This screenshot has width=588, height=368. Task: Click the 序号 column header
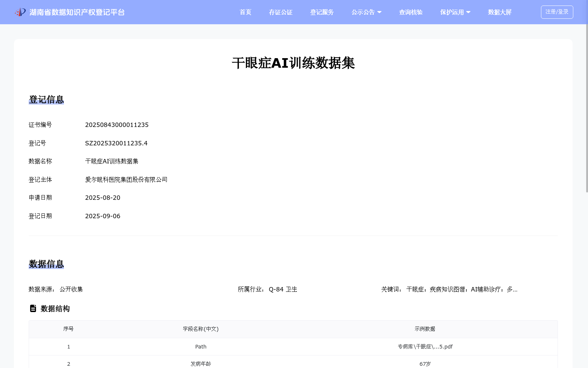coord(68,329)
